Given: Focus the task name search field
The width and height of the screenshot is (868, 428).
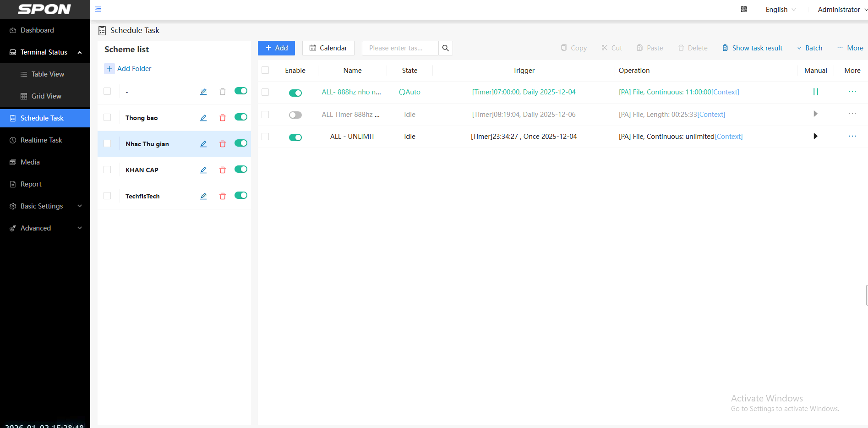Looking at the screenshot, I should coord(399,48).
